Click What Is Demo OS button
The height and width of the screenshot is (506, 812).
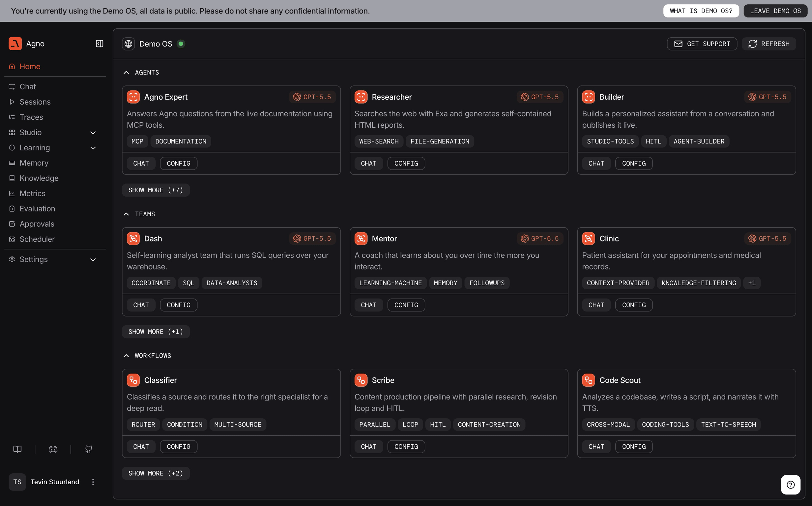point(701,11)
